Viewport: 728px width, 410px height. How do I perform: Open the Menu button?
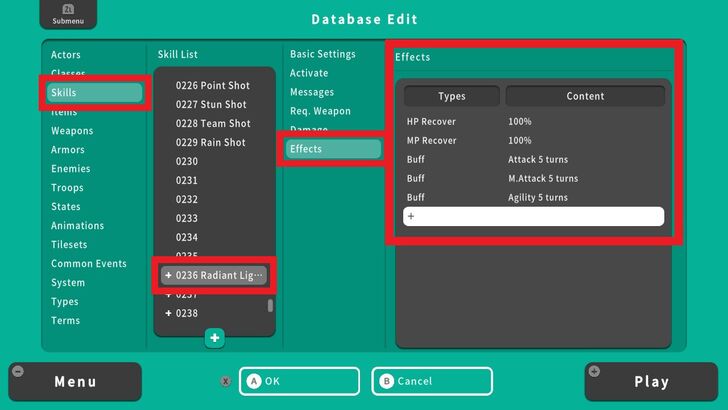[x=75, y=381]
